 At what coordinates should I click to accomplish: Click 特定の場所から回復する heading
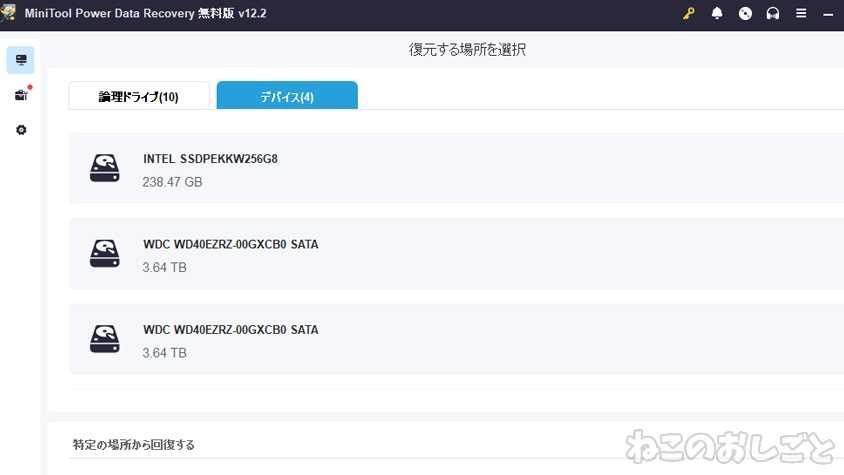coord(133,444)
